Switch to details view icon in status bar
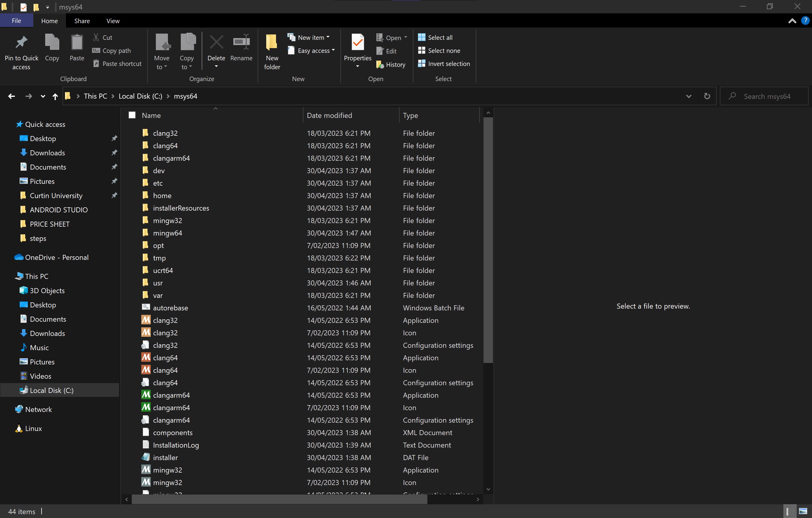Image resolution: width=812 pixels, height=518 pixels. coord(789,511)
